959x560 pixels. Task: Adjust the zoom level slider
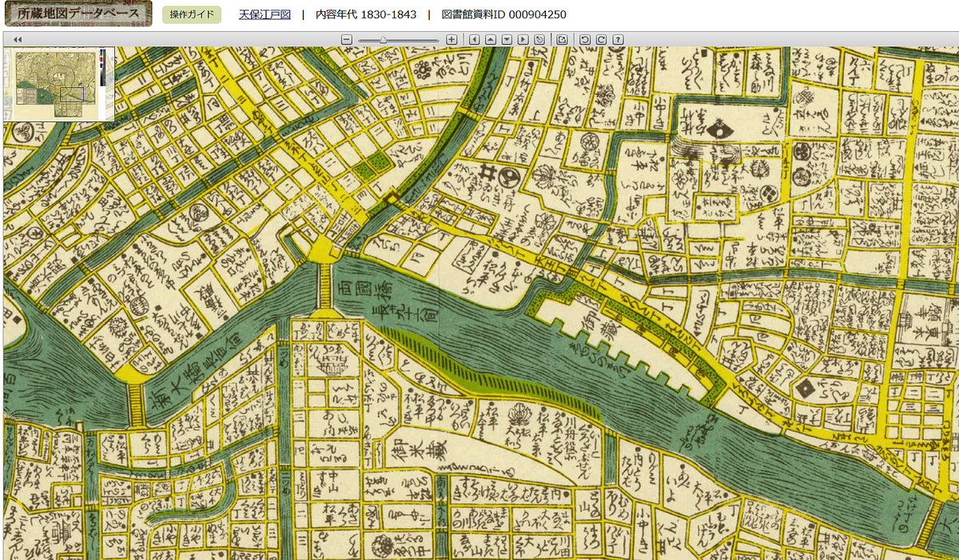(x=399, y=39)
